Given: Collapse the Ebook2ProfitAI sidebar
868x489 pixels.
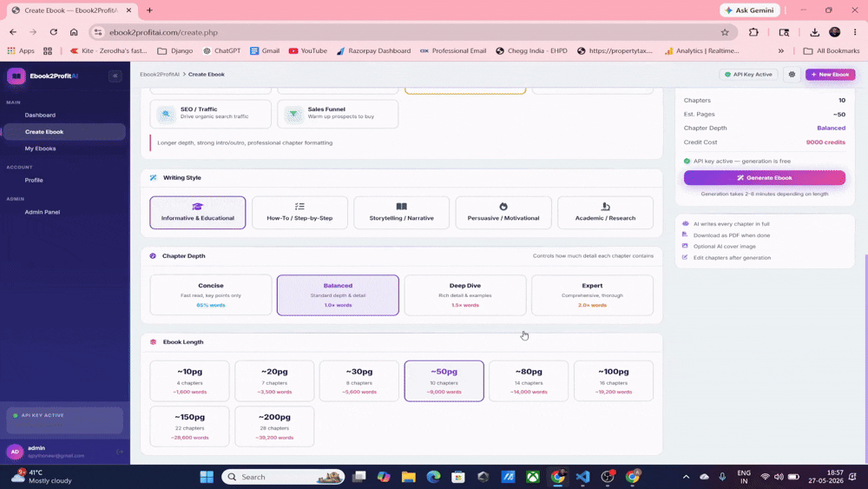Looking at the screenshot, I should click(115, 76).
